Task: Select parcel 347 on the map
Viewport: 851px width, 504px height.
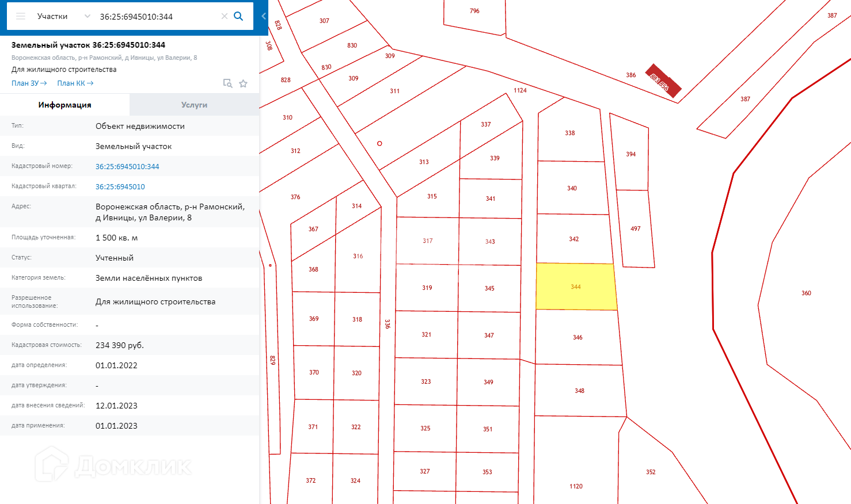Action: (x=489, y=335)
